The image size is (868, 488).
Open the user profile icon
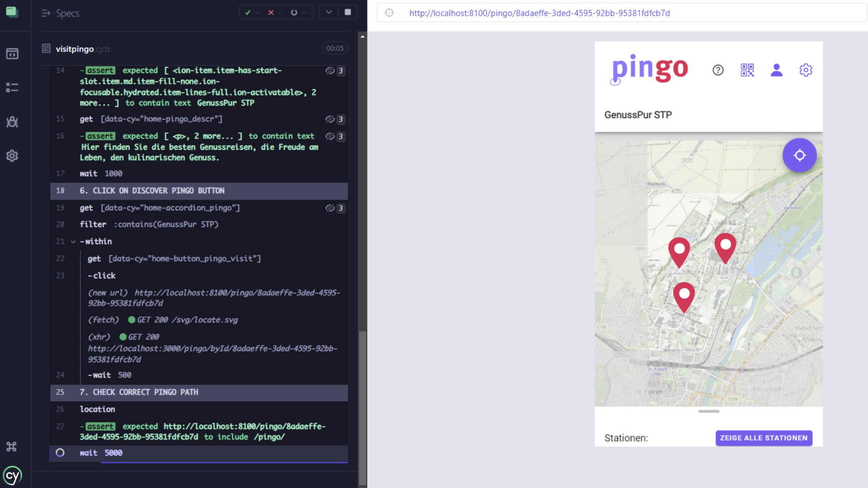click(777, 70)
